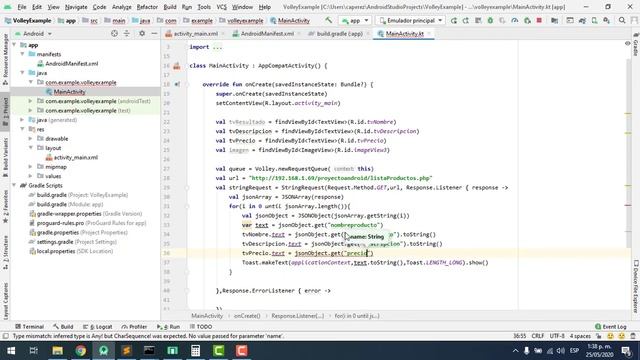
Task: Select AndroidManifest.xml in project tree
Action: pos(71,64)
